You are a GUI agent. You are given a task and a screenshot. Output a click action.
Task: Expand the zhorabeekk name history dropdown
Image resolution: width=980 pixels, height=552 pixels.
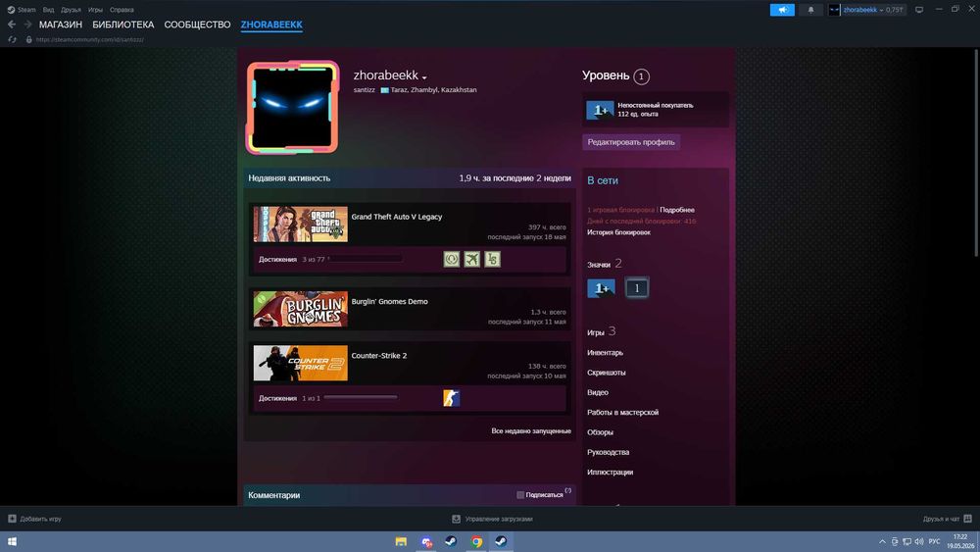(424, 77)
